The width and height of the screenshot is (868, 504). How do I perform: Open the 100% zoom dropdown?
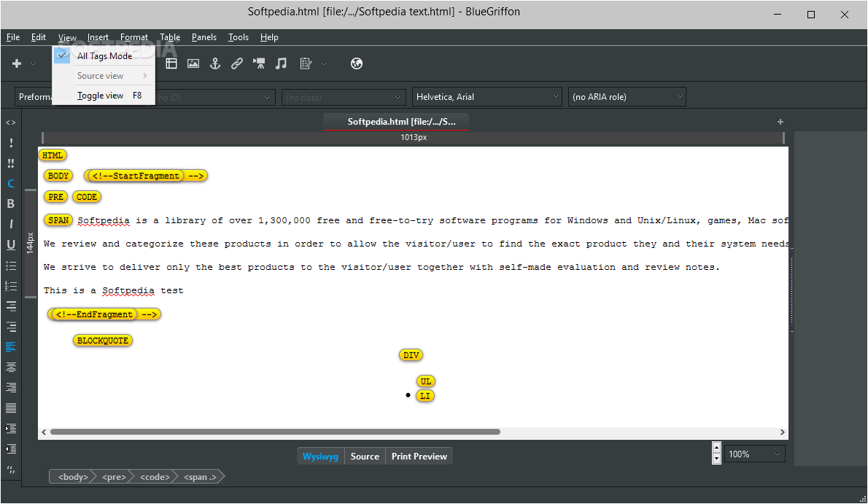click(x=754, y=454)
